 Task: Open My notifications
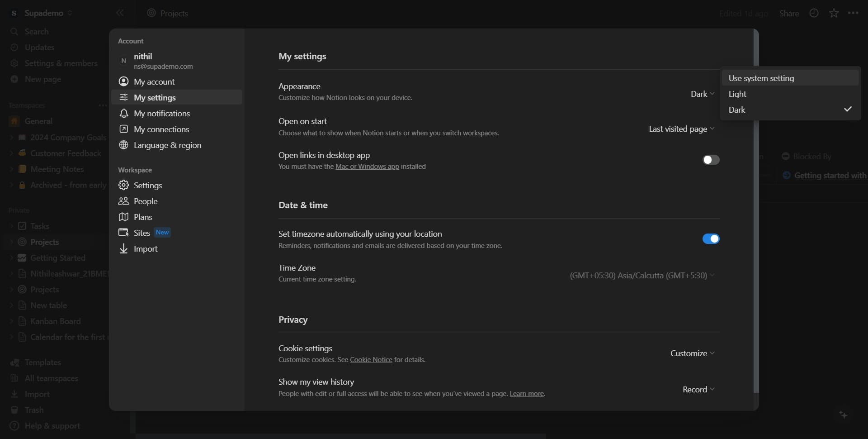tap(161, 114)
